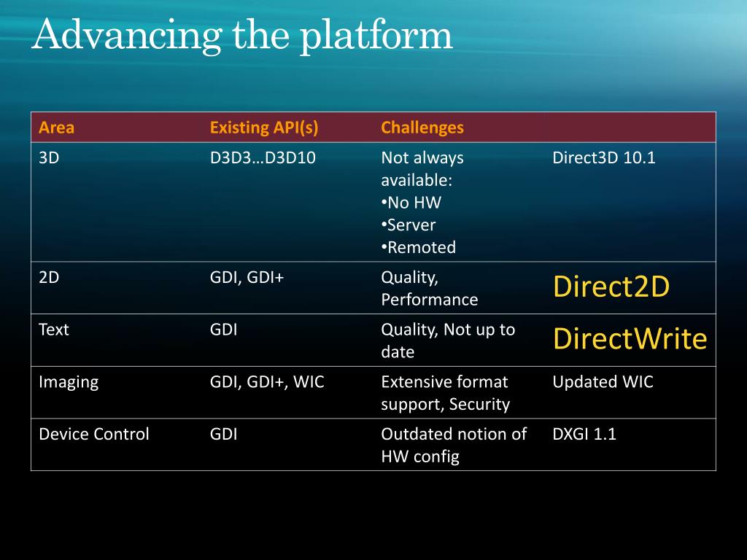Viewport: 747px width, 560px height.
Task: Click the 'No HW' bullet
Action: click(411, 203)
